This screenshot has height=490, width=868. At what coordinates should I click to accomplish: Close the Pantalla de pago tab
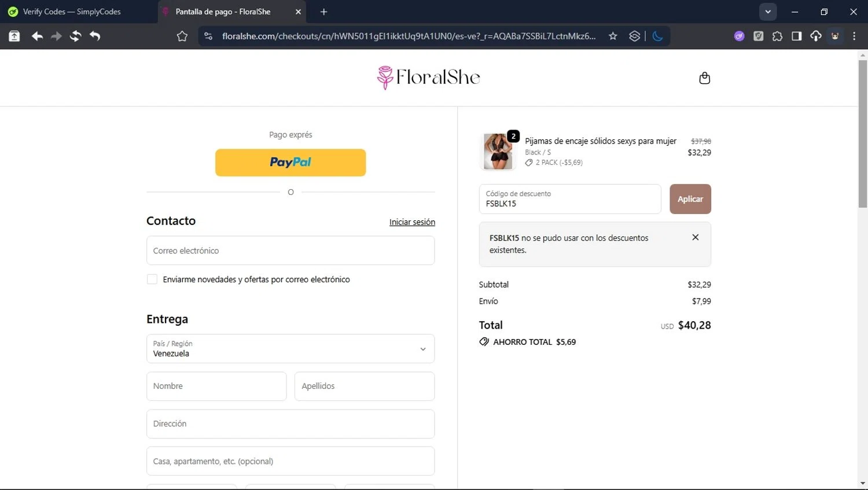(x=298, y=12)
